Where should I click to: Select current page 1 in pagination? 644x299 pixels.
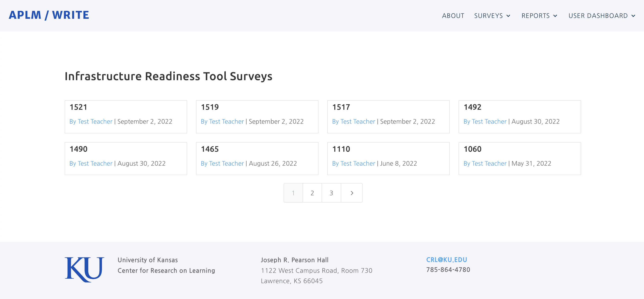293,193
